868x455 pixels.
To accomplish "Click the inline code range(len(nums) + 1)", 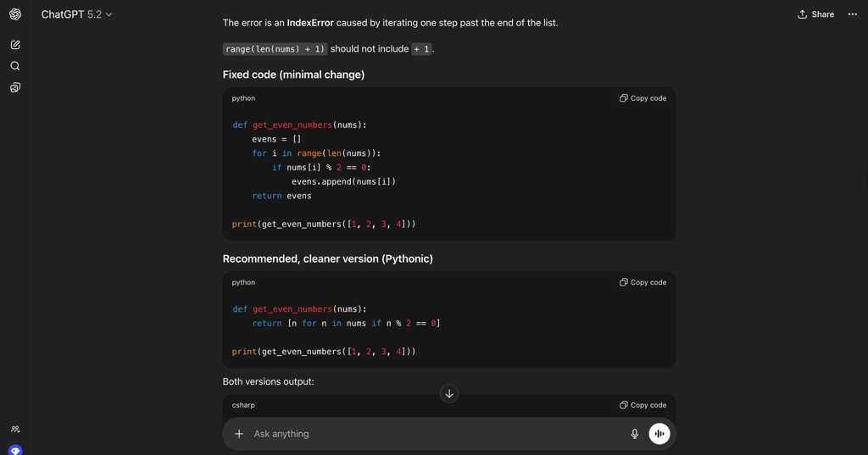I will [x=275, y=48].
